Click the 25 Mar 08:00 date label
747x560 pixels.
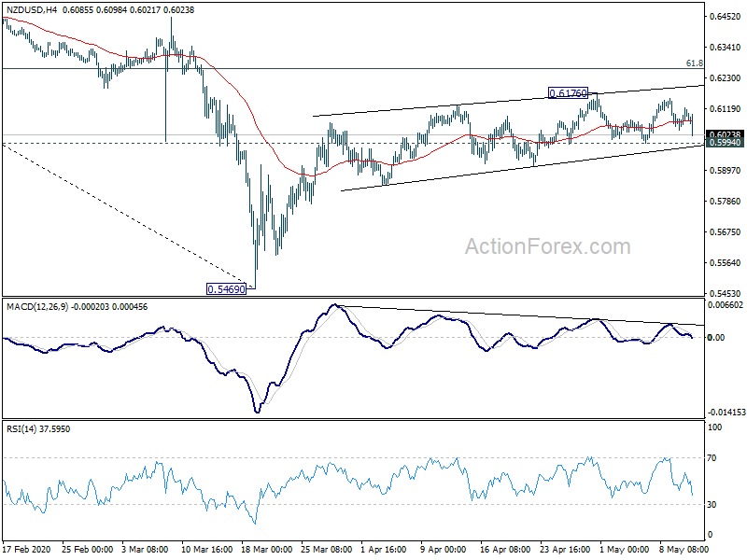click(327, 549)
